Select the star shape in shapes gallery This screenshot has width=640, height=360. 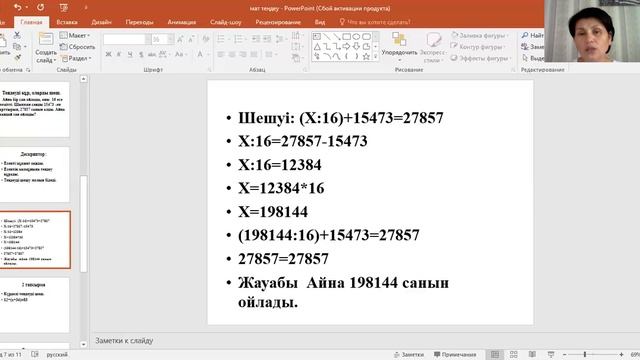[x=366, y=56]
